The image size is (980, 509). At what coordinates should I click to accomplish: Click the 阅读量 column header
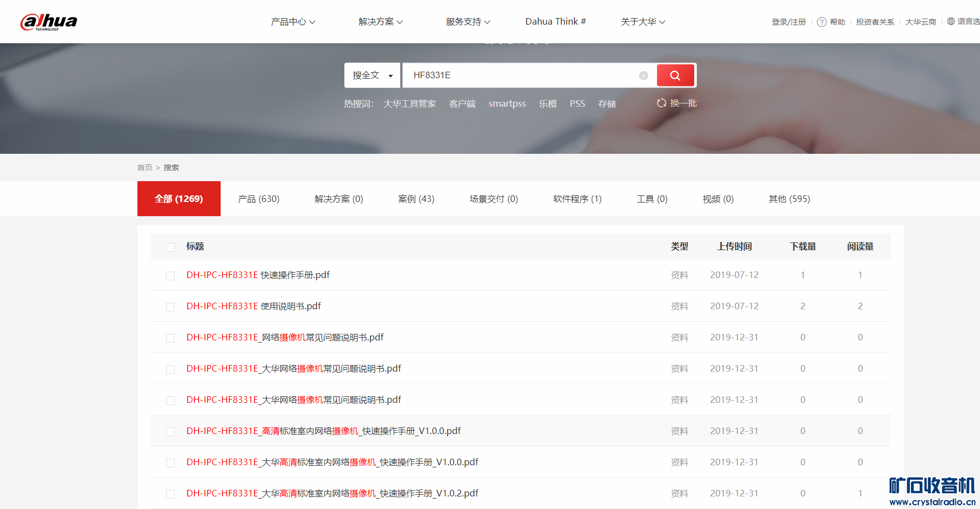coord(860,246)
